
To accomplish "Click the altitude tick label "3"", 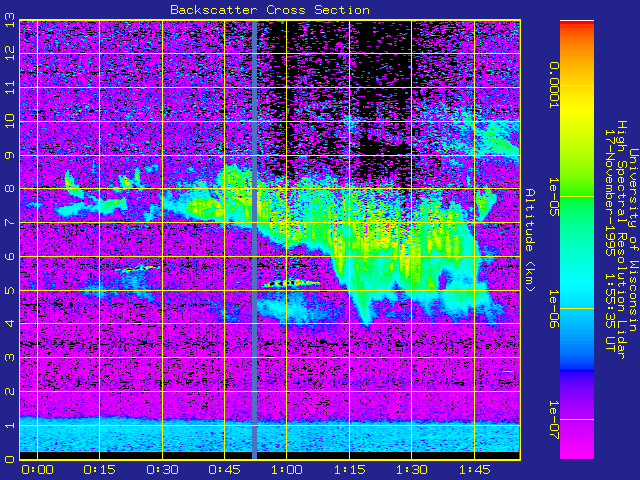I will pos(9,358).
